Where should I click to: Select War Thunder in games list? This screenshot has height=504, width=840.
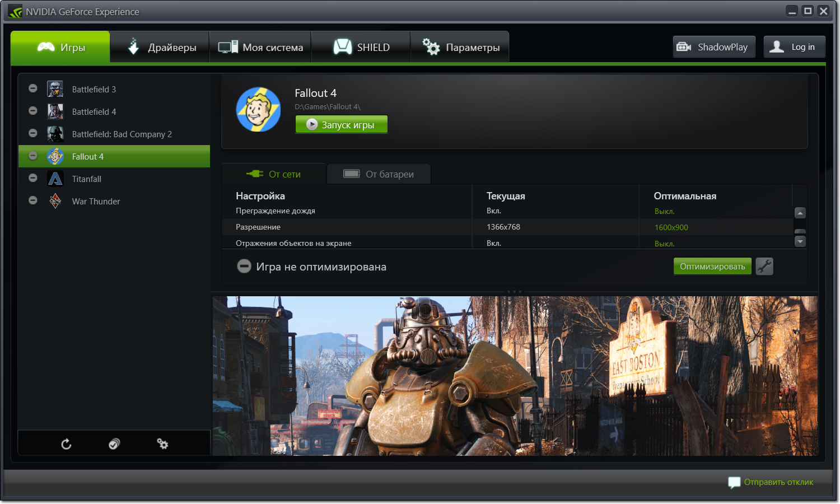[114, 201]
